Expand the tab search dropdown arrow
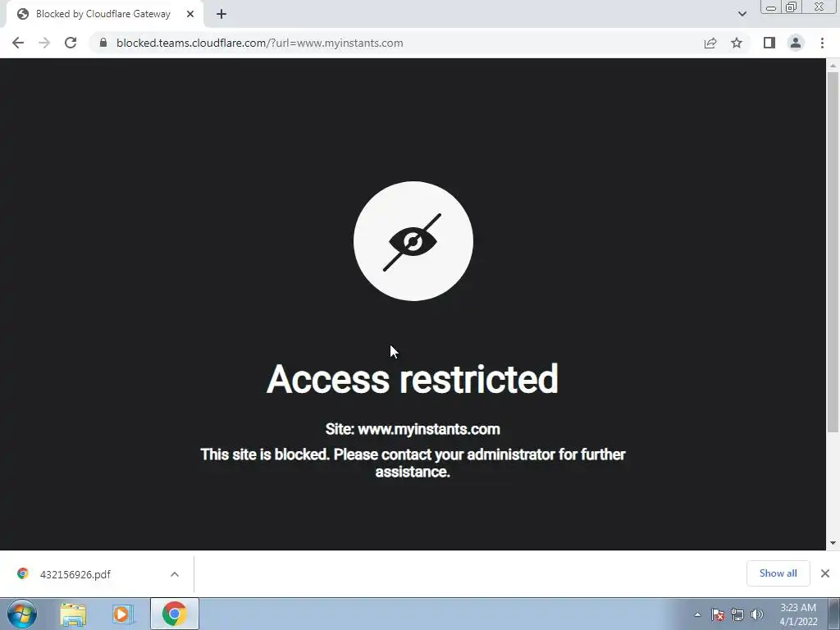This screenshot has width=840, height=630. pos(742,14)
